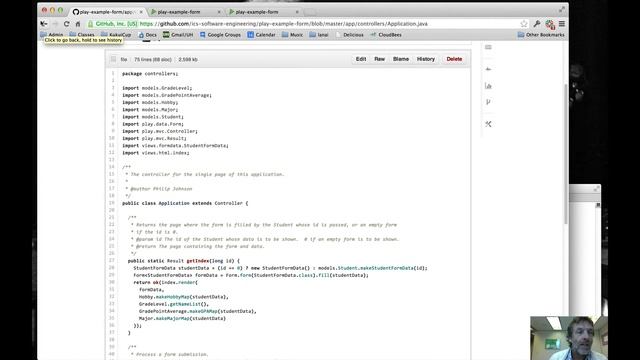Image resolution: width=640 pixels, height=360 pixels.
Task: Open the Gmail/UH bookmark
Action: tap(178, 35)
